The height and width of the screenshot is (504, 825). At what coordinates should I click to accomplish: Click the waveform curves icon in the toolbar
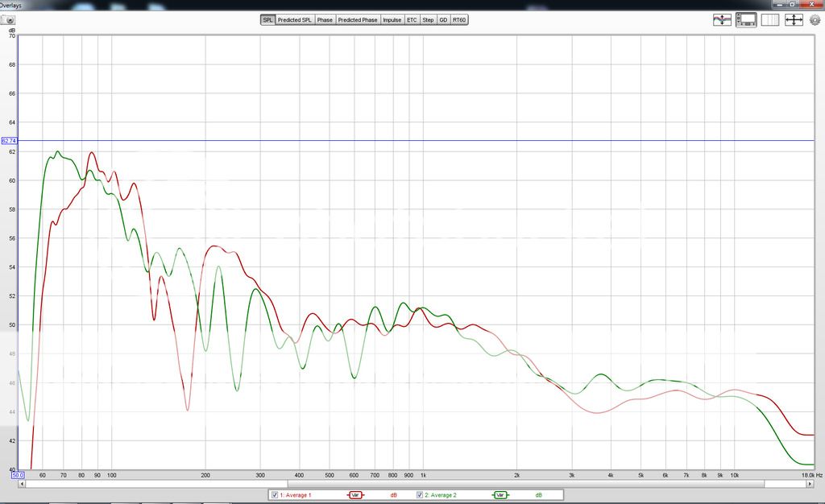click(722, 19)
